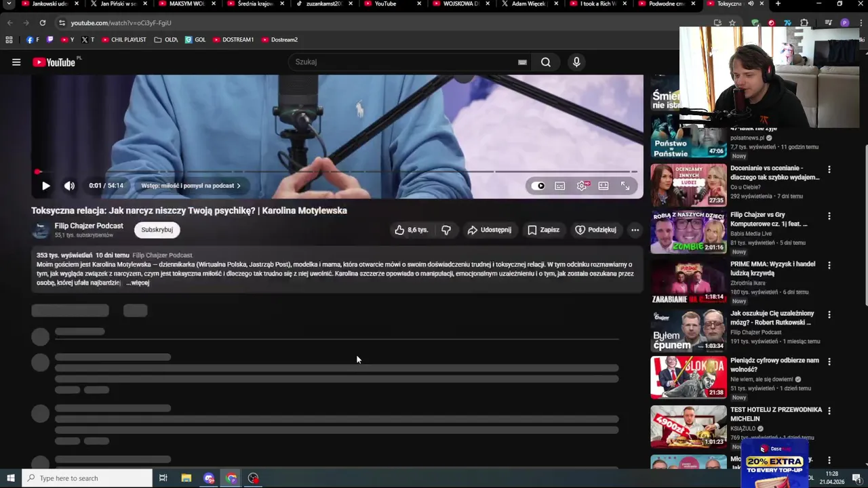Screen dimensions: 868x488
Task: Open the PRIME MMA video thumbnail
Action: pyautogui.click(x=688, y=281)
